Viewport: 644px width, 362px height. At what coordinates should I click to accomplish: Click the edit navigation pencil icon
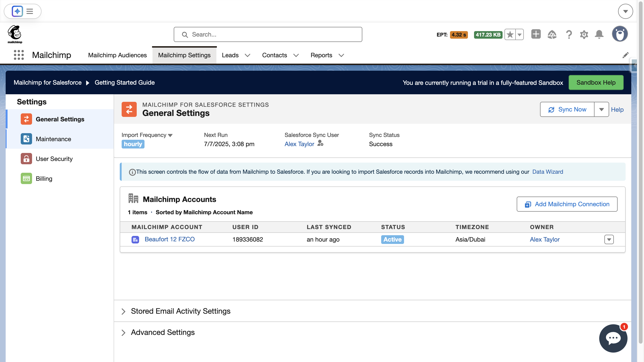point(626,55)
